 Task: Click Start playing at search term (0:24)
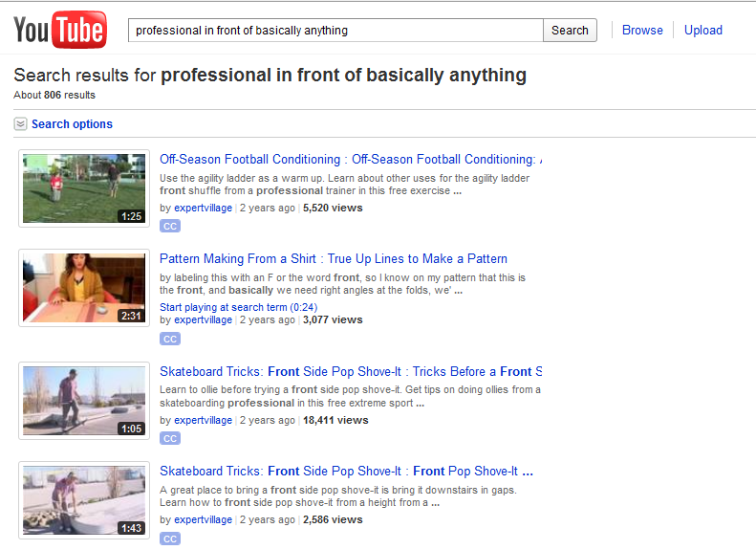pyautogui.click(x=238, y=307)
